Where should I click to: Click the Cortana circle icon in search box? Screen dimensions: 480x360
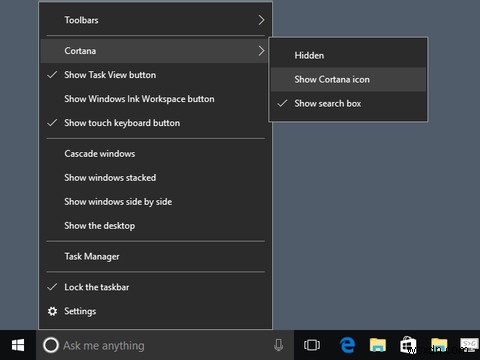51,345
